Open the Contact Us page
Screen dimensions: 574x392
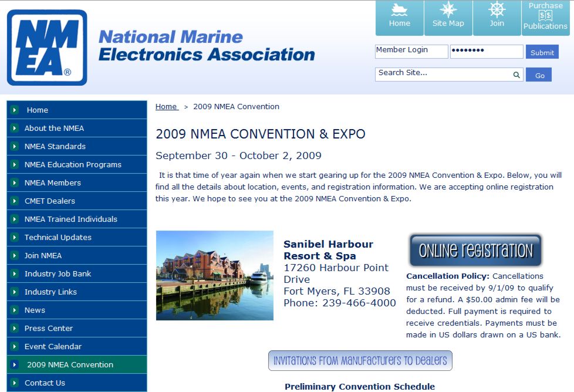77,383
